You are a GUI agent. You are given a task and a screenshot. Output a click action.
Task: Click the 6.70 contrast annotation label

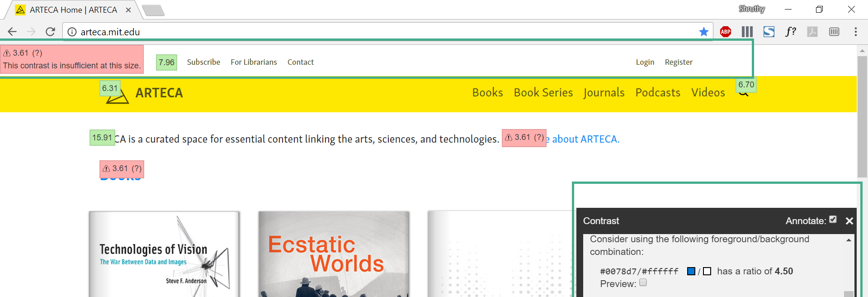click(746, 85)
